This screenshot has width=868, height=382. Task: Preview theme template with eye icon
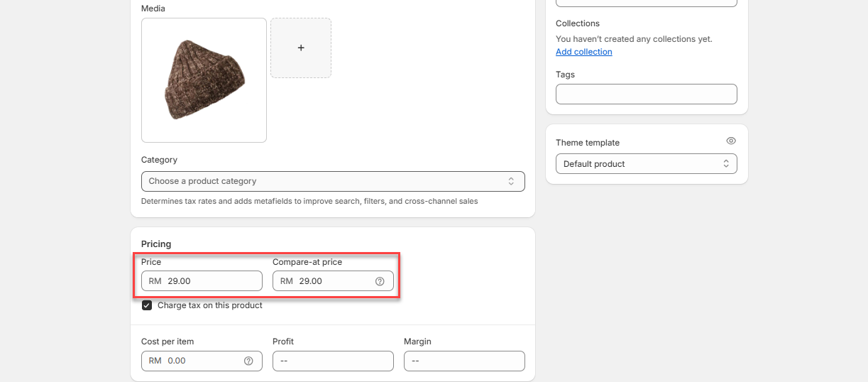pos(731,141)
